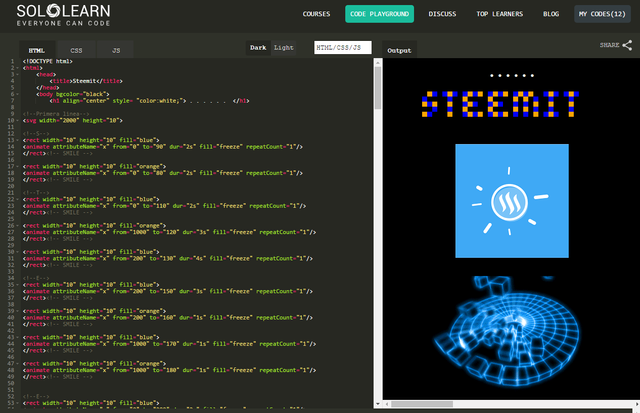
Task: Fold the rect block on line 39
Action: click(18, 311)
